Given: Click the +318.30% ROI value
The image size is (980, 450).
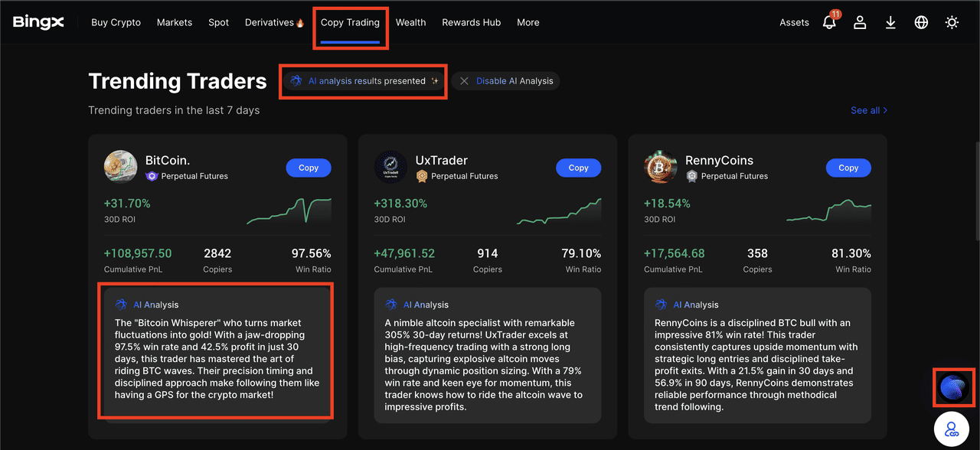Looking at the screenshot, I should 400,204.
